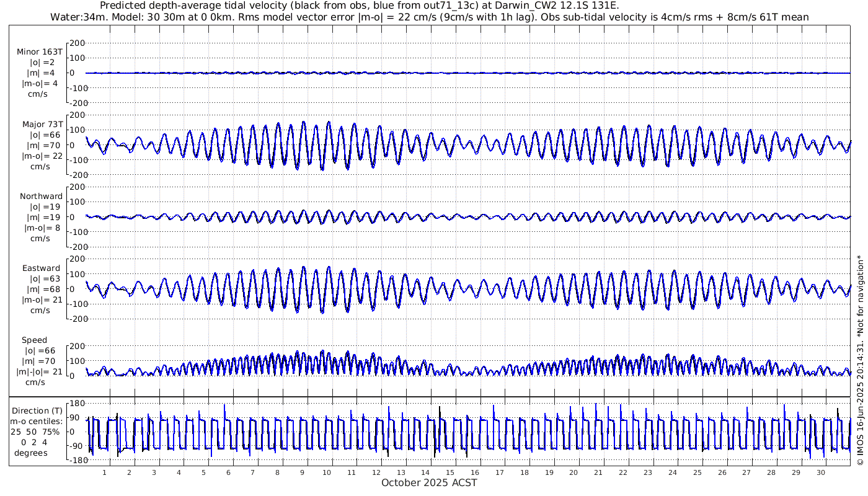
Task: Select the 'Eastward' panel label
Action: pyautogui.click(x=42, y=268)
